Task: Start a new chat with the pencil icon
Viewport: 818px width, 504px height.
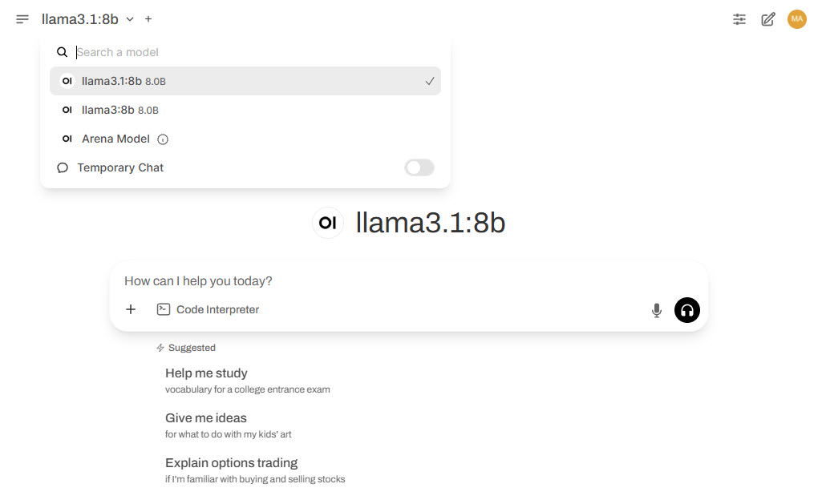Action: (x=768, y=19)
